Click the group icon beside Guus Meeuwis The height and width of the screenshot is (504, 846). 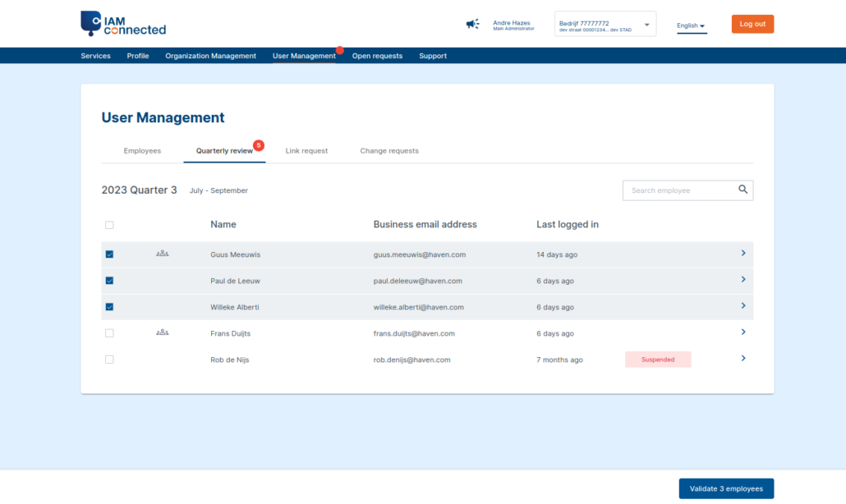coord(162,254)
